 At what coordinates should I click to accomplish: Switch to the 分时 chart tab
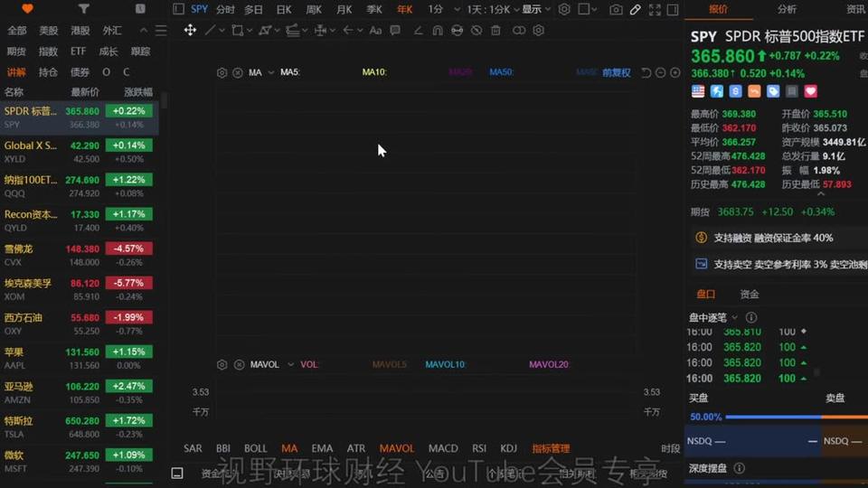pyautogui.click(x=225, y=9)
